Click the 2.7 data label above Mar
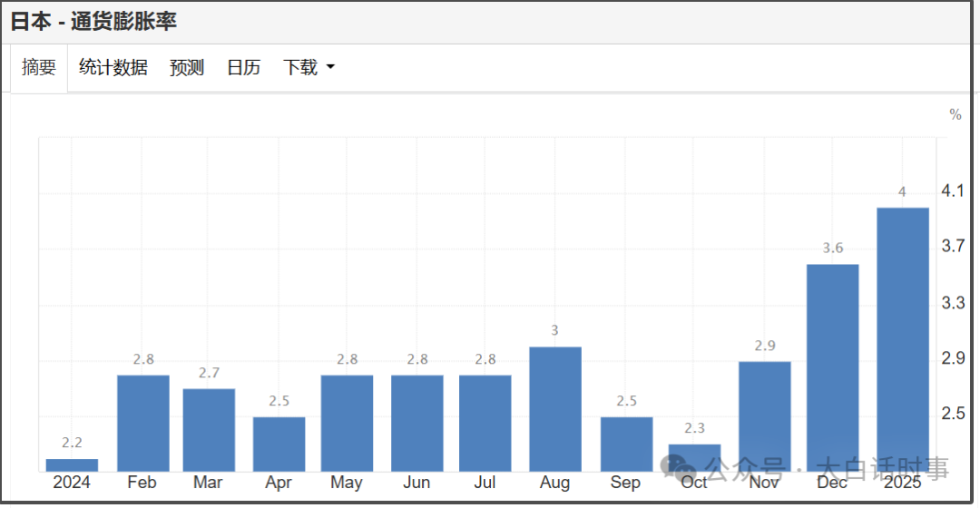This screenshot has height=508, width=980. [209, 373]
